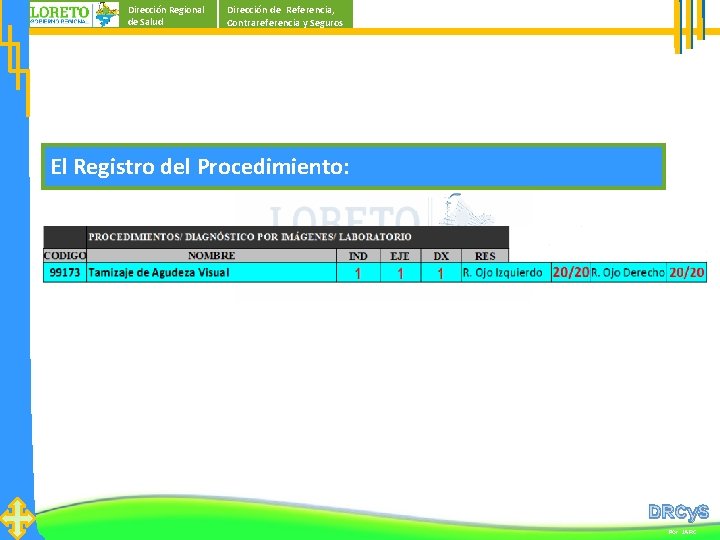
Task: Click the 20/20 result for Ojo Derecho
Action: click(x=686, y=272)
